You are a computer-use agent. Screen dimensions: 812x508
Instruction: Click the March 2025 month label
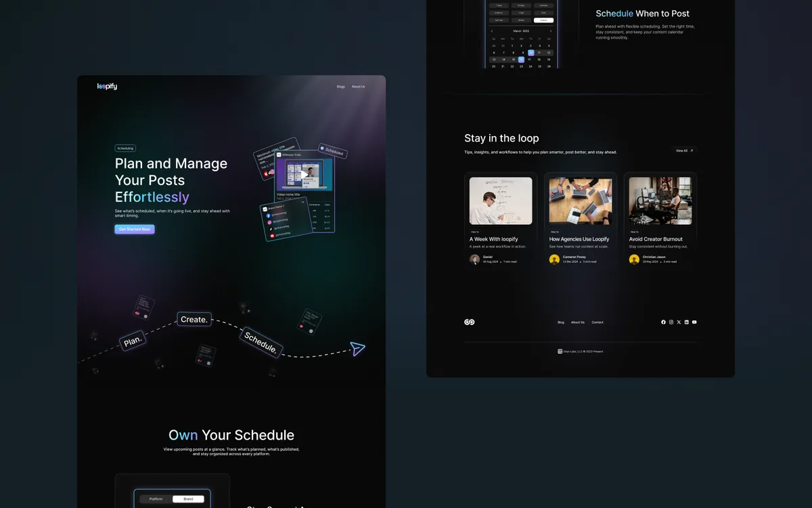[521, 31]
